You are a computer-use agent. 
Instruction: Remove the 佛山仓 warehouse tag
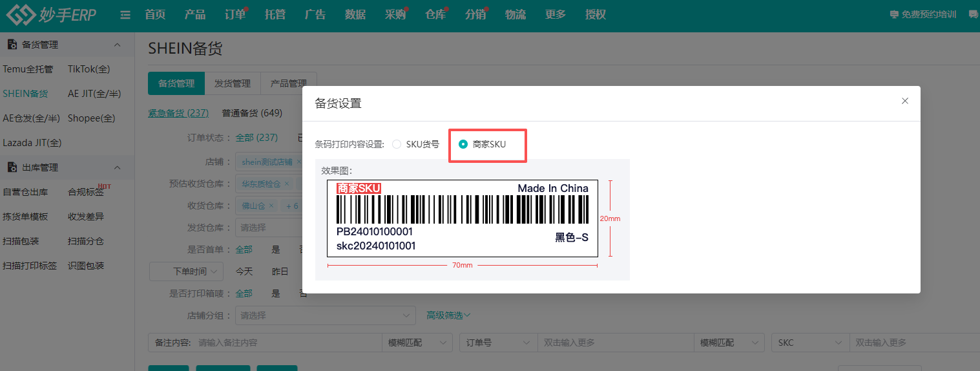coord(271,206)
